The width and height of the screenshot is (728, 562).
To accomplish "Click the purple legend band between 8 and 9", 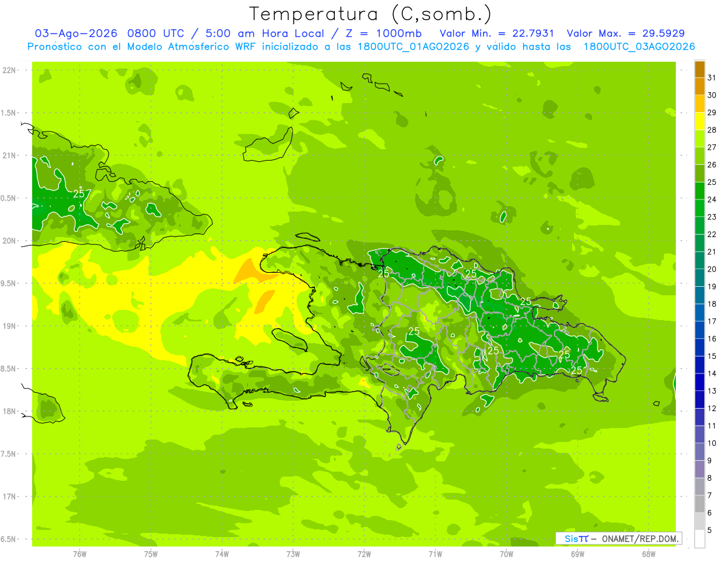I will point(699,469).
